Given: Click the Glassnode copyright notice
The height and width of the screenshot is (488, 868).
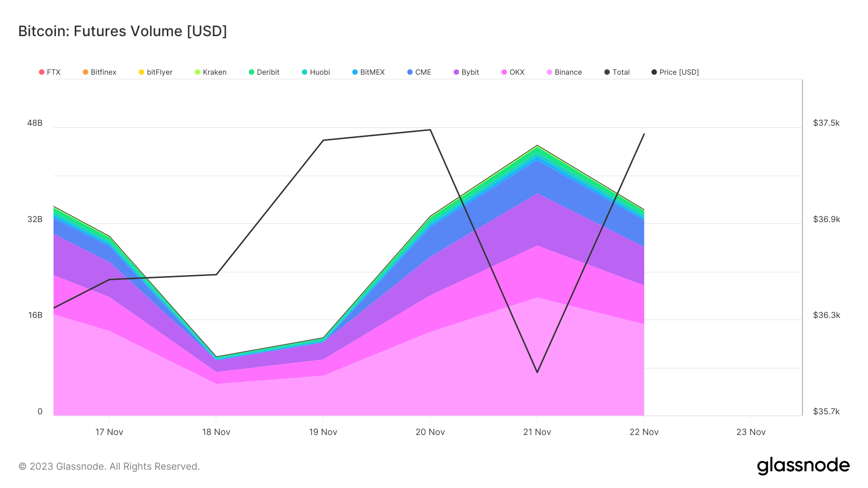Looking at the screenshot, I should [109, 466].
